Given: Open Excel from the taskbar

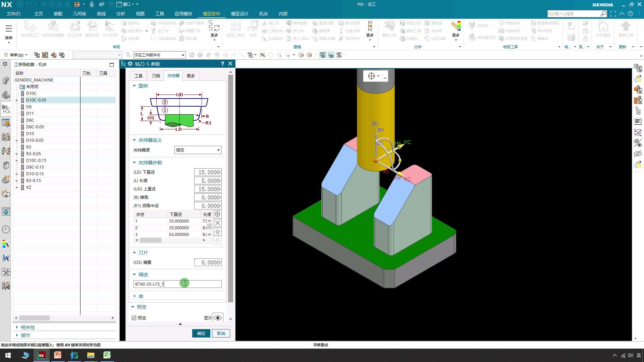Looking at the screenshot, I should coord(107,355).
